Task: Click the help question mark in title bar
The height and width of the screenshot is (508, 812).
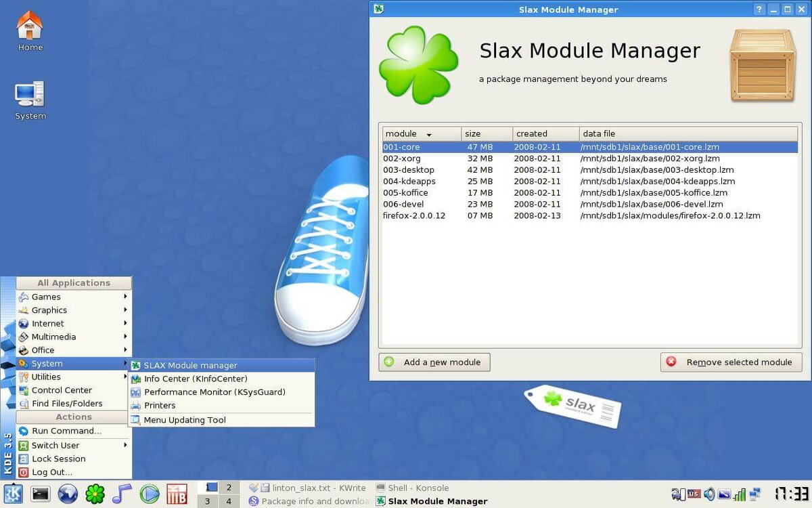Action: click(x=759, y=9)
